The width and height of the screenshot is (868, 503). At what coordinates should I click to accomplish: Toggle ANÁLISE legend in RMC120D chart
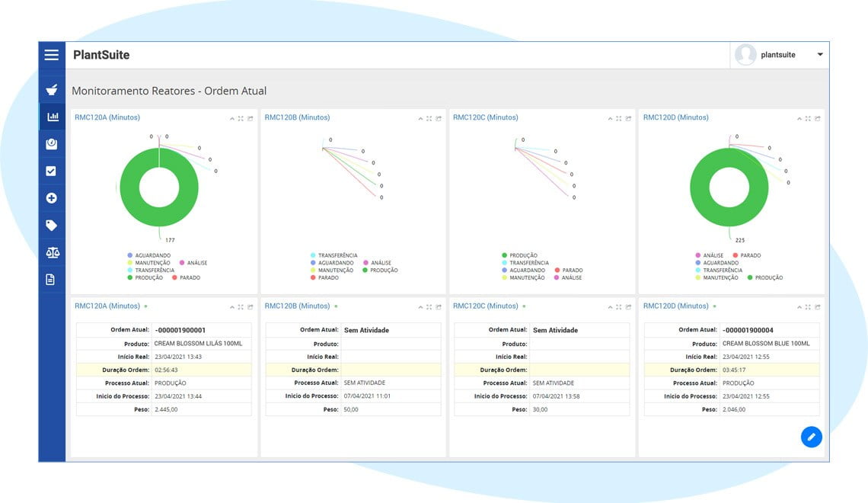709,255
